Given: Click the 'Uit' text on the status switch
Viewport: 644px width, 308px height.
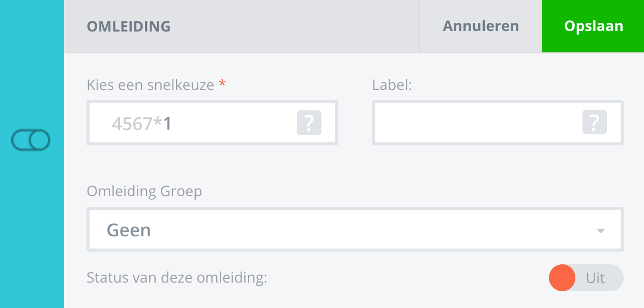Looking at the screenshot, I should (x=595, y=278).
